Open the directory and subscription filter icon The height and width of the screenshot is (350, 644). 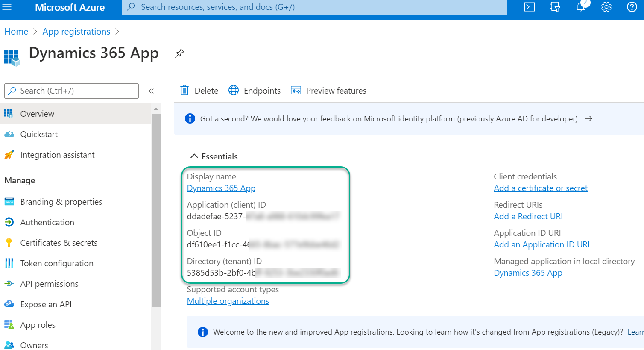(555, 7)
